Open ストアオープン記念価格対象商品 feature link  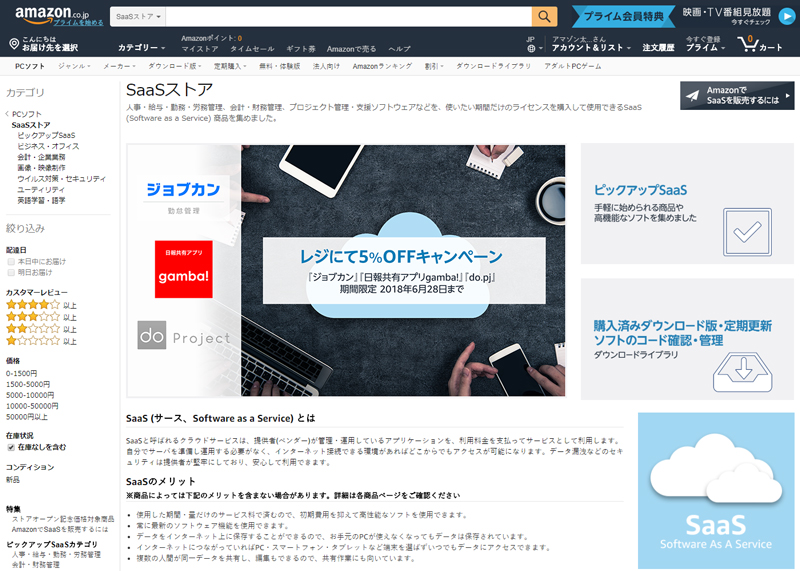click(63, 518)
